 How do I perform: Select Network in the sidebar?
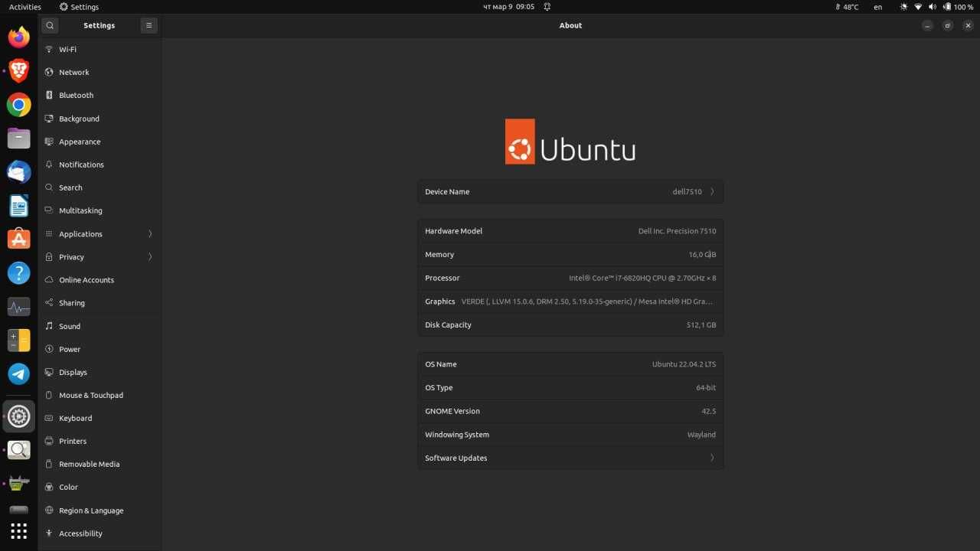[x=100, y=72]
